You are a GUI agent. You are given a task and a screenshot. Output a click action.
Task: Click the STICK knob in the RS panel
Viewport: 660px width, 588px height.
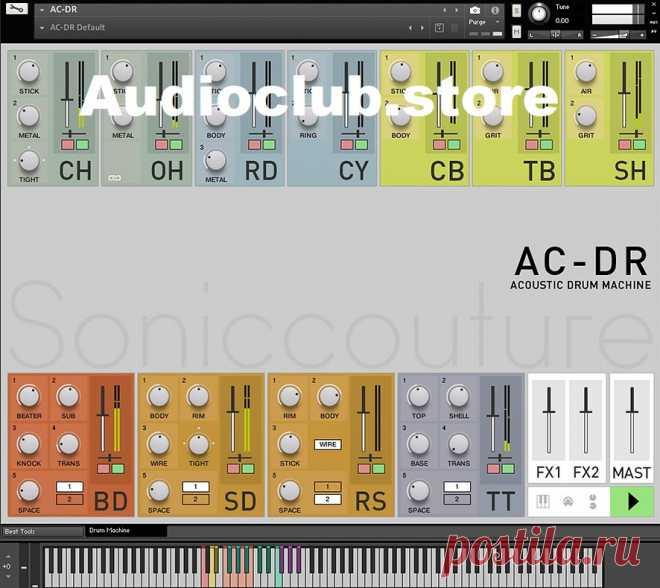pyautogui.click(x=290, y=444)
